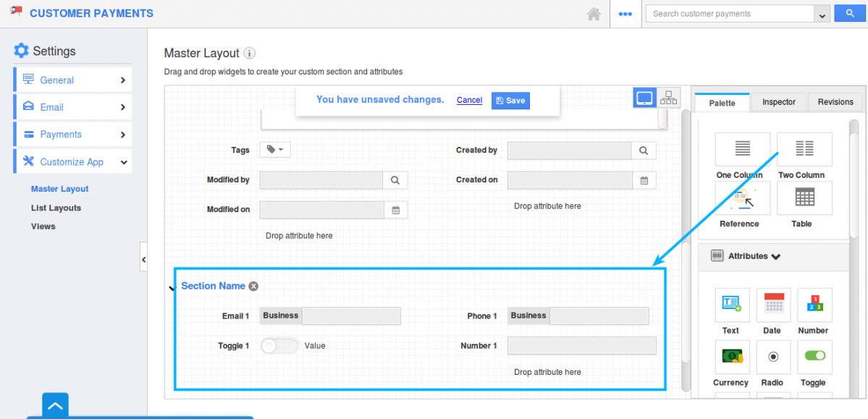Pick the Date attribute icon
This screenshot has width=868, height=419.
[x=773, y=305]
